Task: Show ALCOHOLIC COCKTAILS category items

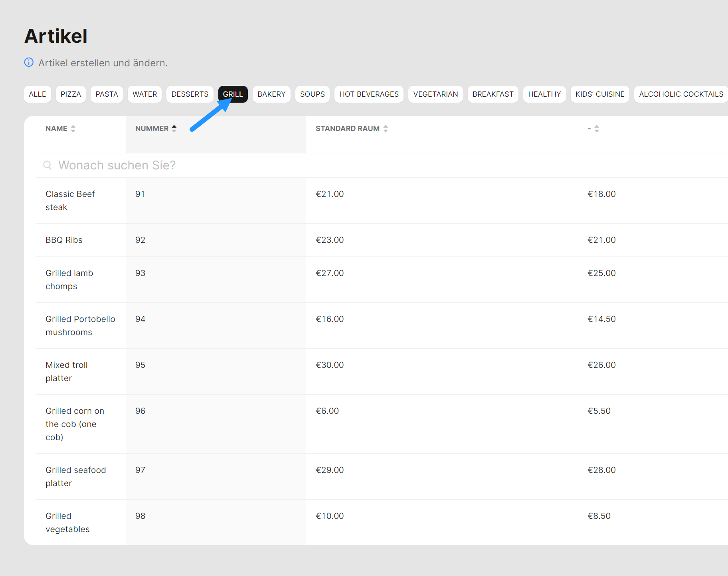Action: (681, 94)
